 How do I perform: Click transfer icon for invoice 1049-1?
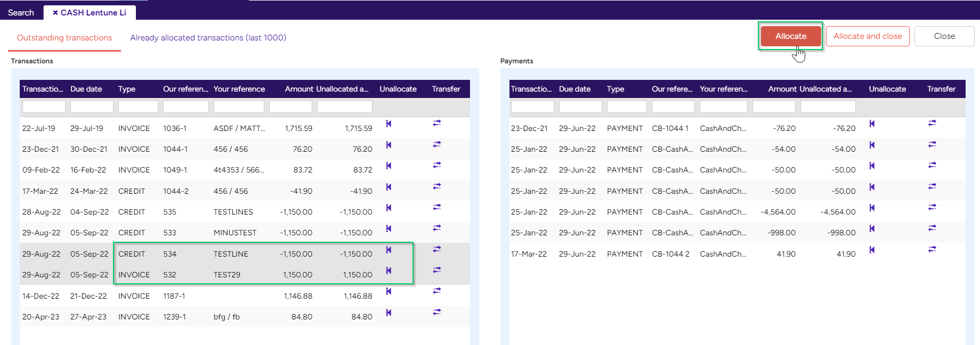(x=437, y=165)
